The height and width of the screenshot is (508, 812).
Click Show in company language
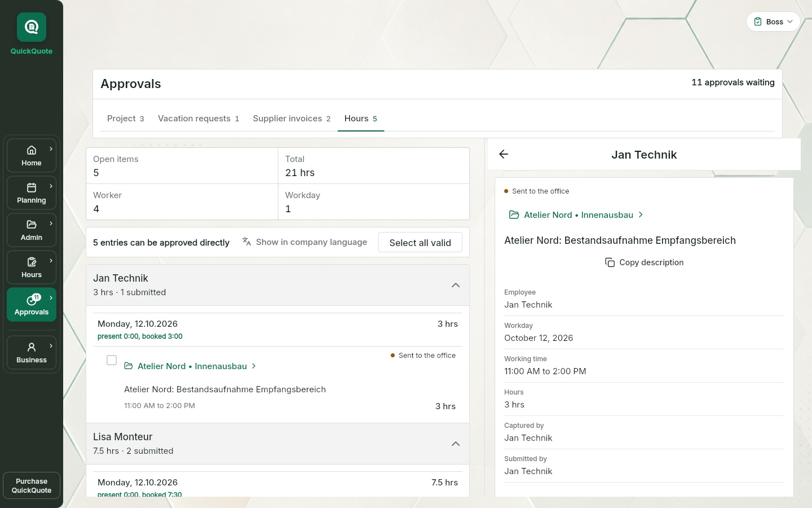(304, 242)
